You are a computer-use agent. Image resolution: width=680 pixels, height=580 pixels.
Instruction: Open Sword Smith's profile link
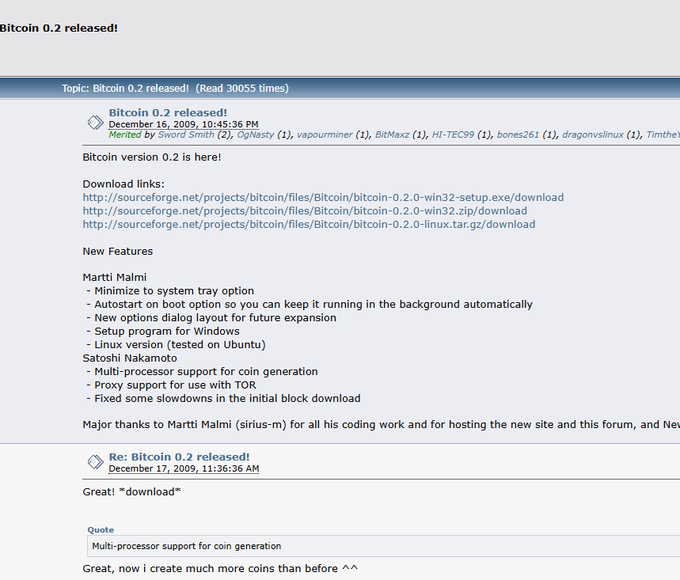(x=186, y=135)
